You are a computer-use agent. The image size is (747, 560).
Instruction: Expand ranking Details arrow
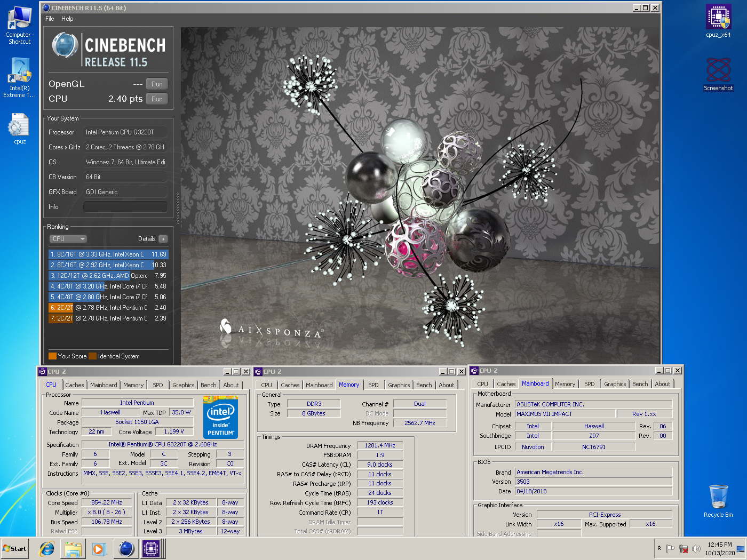coord(163,239)
